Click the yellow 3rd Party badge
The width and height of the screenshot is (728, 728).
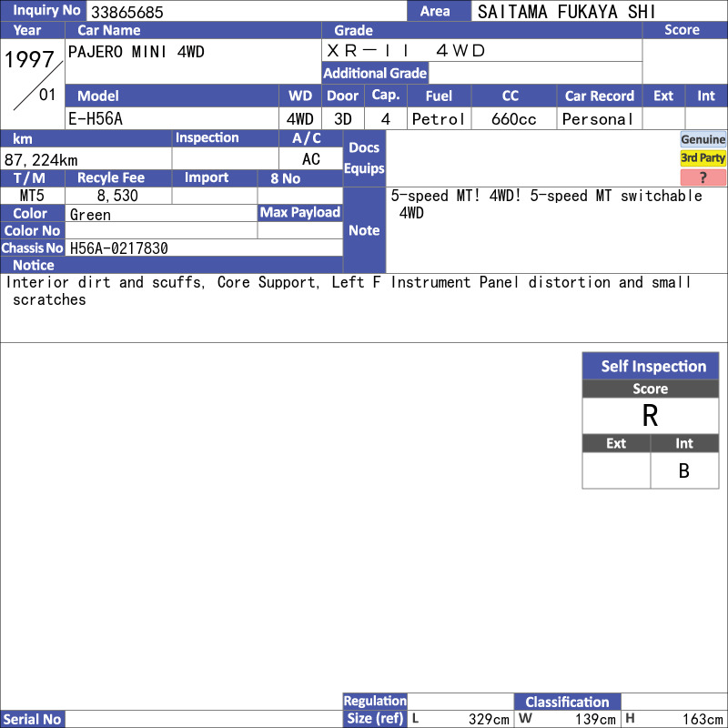703,158
